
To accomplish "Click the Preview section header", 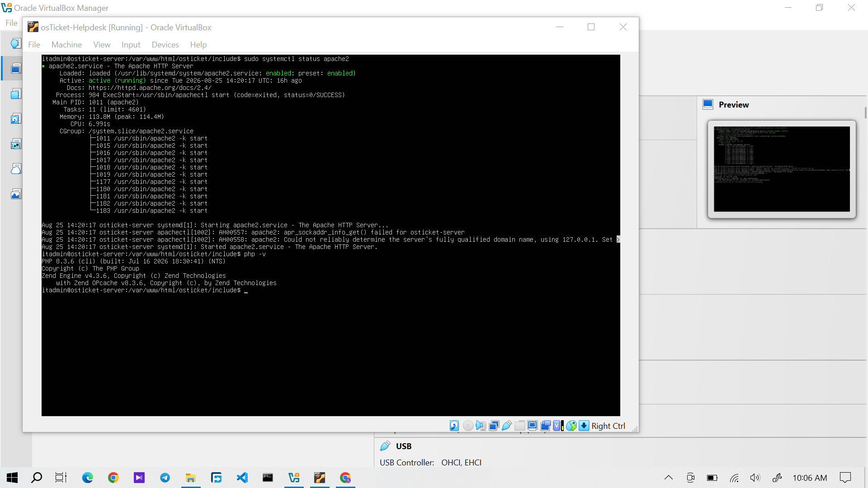I will click(734, 104).
